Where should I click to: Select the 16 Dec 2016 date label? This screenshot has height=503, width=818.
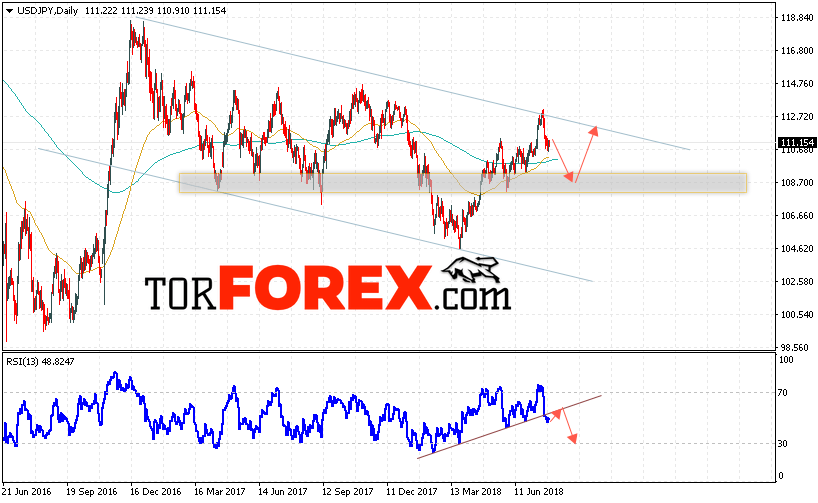[155, 492]
